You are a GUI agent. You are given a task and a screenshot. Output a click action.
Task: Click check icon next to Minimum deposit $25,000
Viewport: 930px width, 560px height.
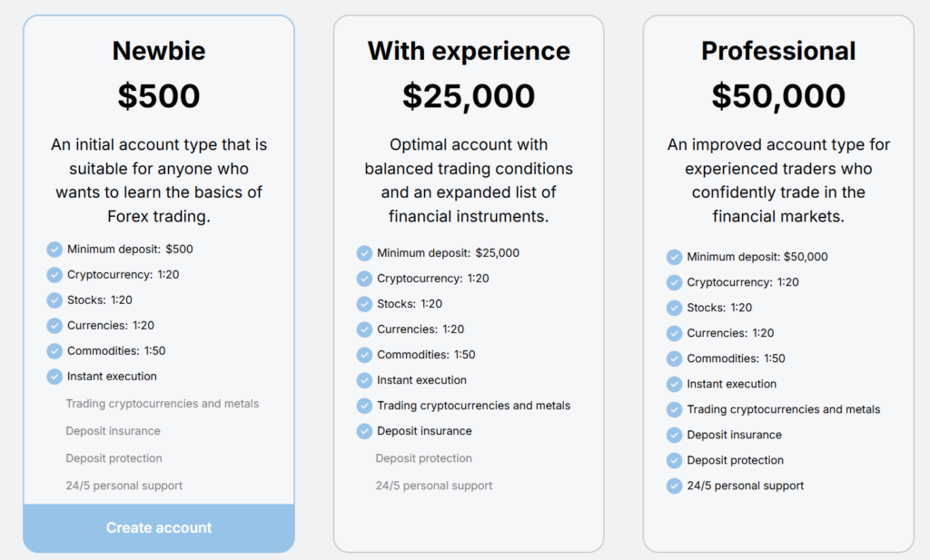pos(364,253)
